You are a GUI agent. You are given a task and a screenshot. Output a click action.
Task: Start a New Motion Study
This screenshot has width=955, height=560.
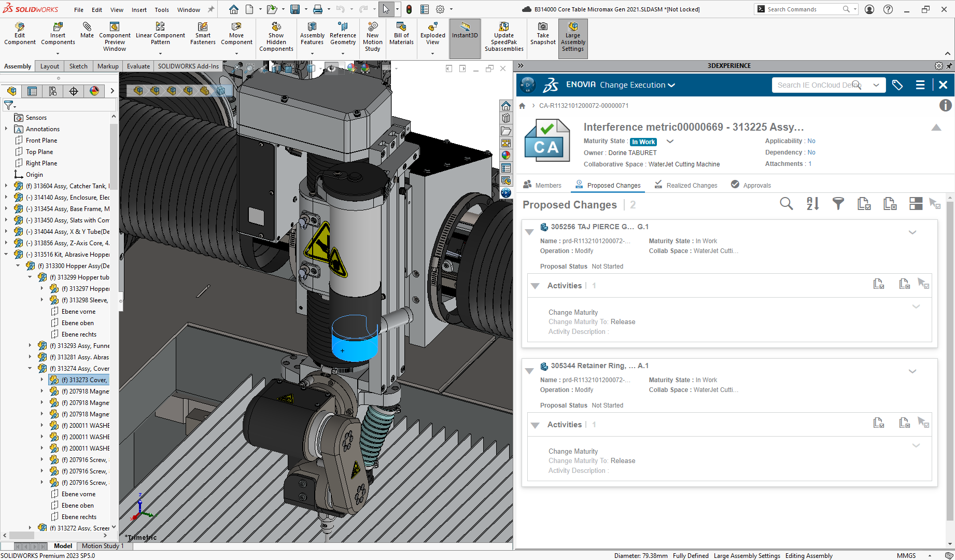(372, 37)
